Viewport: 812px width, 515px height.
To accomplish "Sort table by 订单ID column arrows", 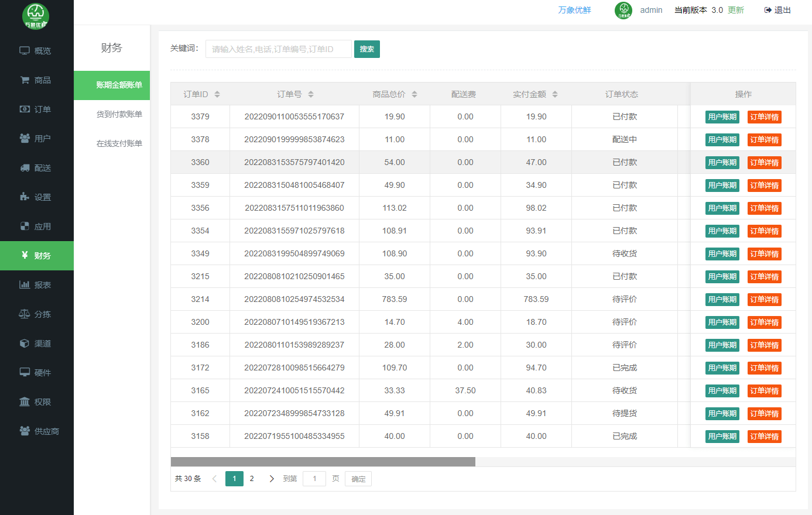I will pyautogui.click(x=217, y=94).
